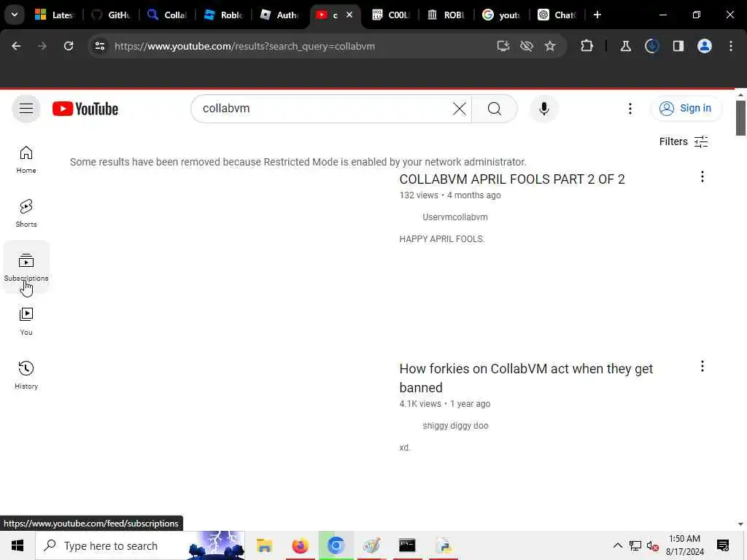The image size is (747, 560).
Task: Open the downloads icon in toolbar
Action: click(x=651, y=46)
